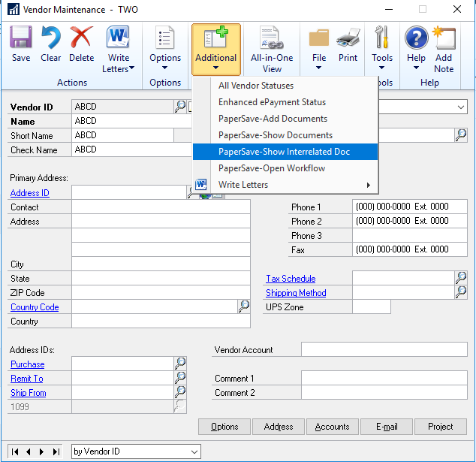The height and width of the screenshot is (462, 476).
Task: Click the Save icon in the ribbon
Action: [x=21, y=38]
